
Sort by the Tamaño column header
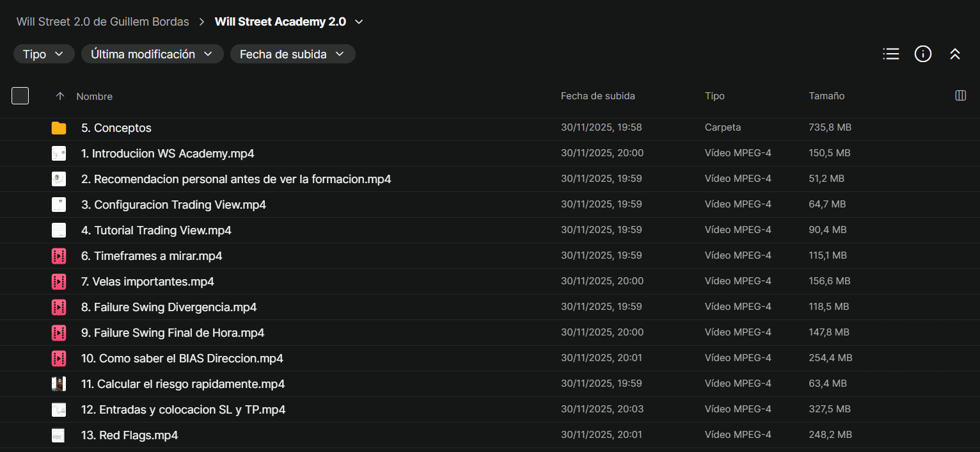pos(826,96)
